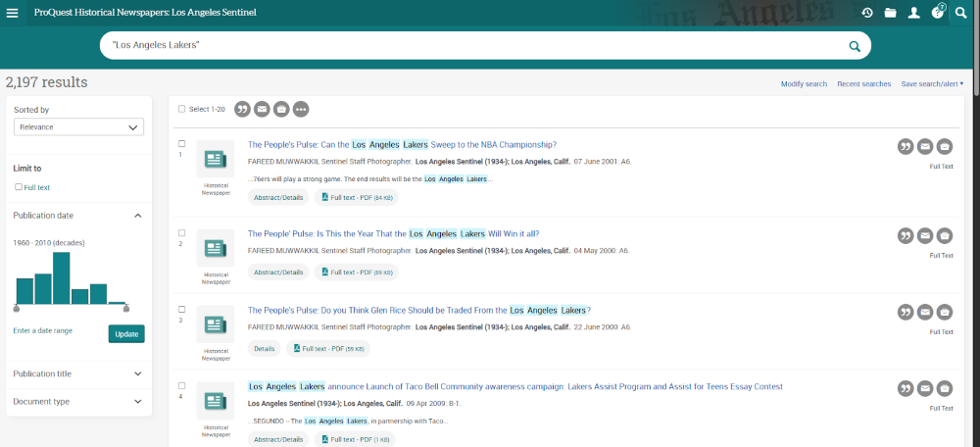The width and height of the screenshot is (980, 447).
Task: Check the box for result 1
Action: 182,143
